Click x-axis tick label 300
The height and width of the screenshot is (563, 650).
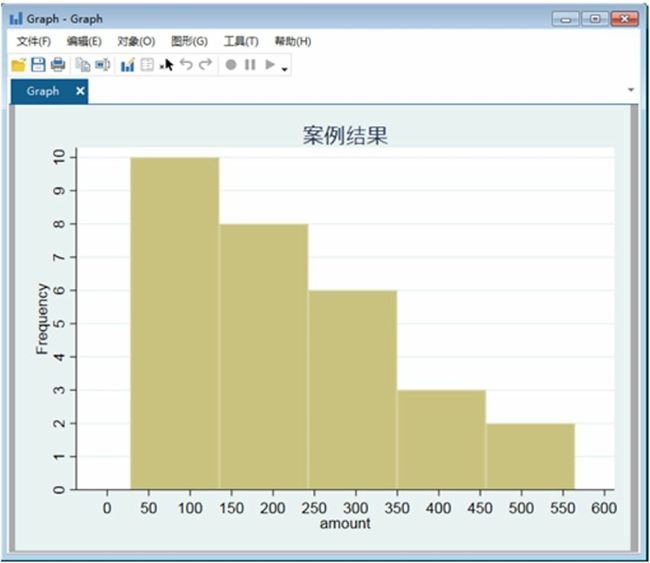point(356,508)
